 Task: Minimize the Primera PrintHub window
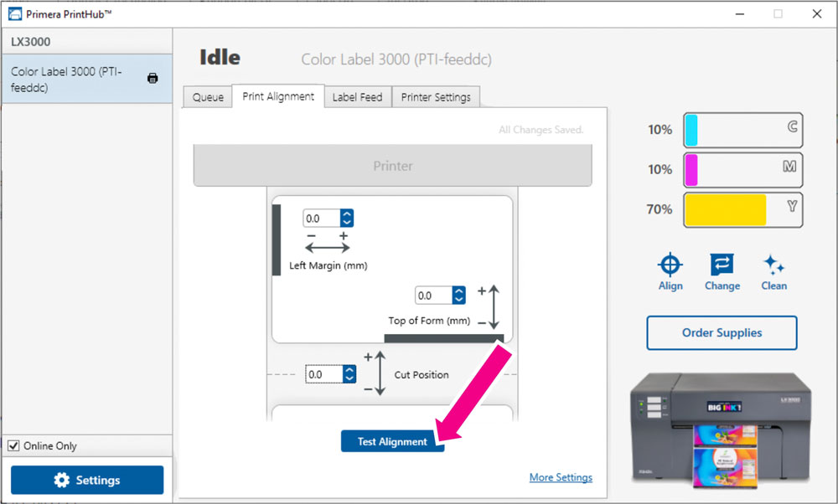740,14
